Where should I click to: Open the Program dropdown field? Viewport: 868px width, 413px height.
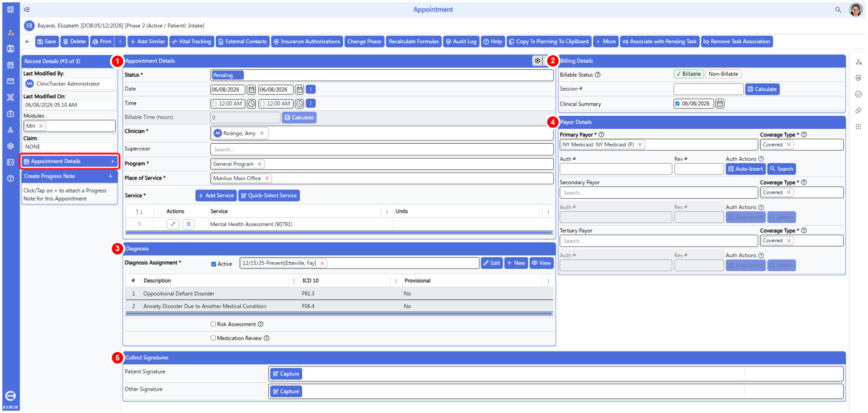[x=381, y=164]
